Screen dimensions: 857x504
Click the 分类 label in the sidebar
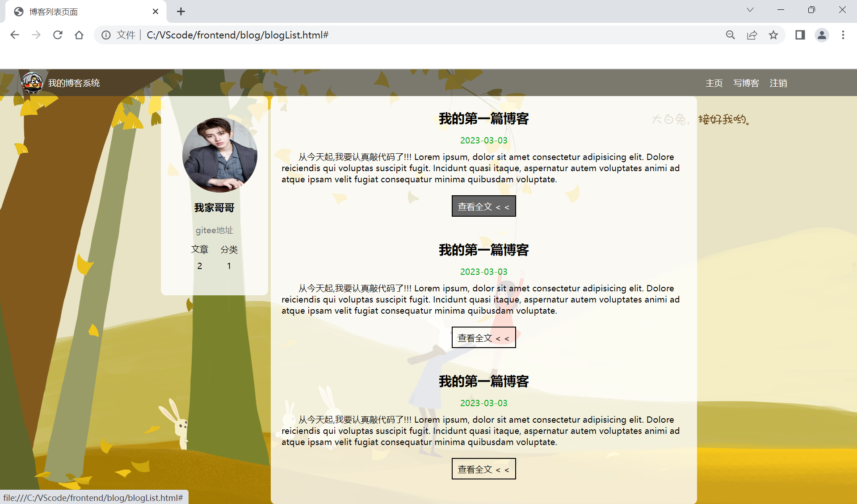coord(229,249)
